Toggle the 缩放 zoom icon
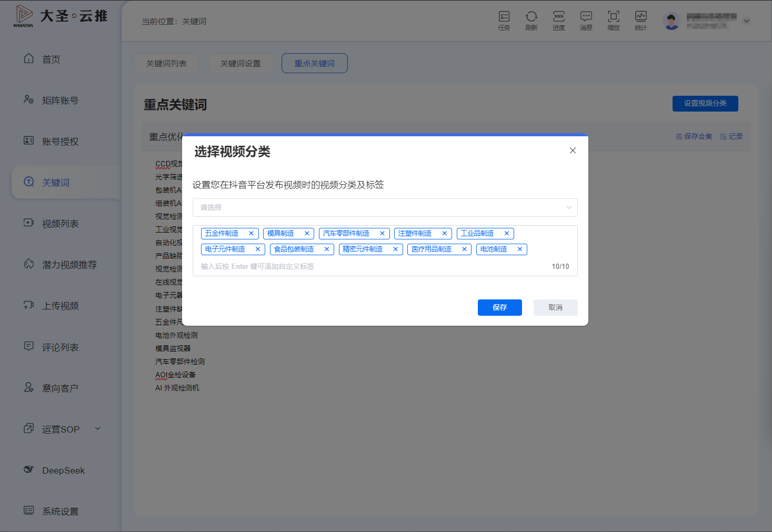This screenshot has height=532, width=772. [614, 21]
